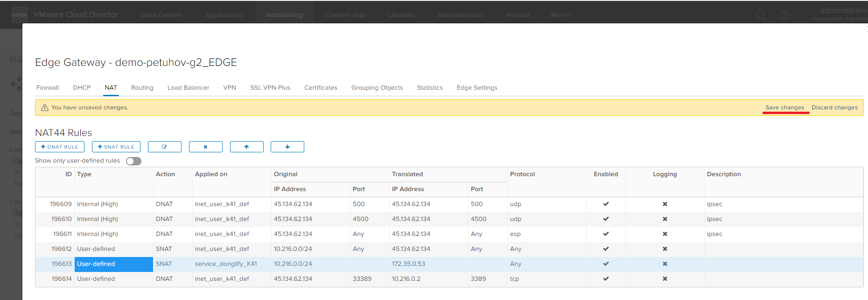868x300 pixels.
Task: Open the help question mark icon
Action: coord(784,15)
